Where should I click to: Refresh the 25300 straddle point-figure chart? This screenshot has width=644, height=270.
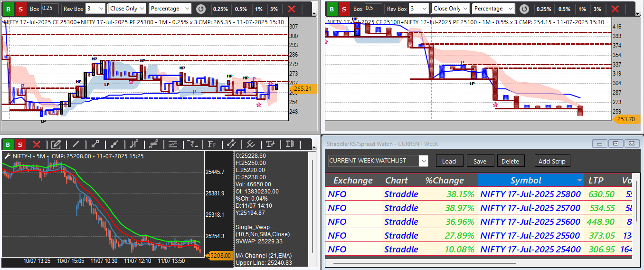(201, 9)
